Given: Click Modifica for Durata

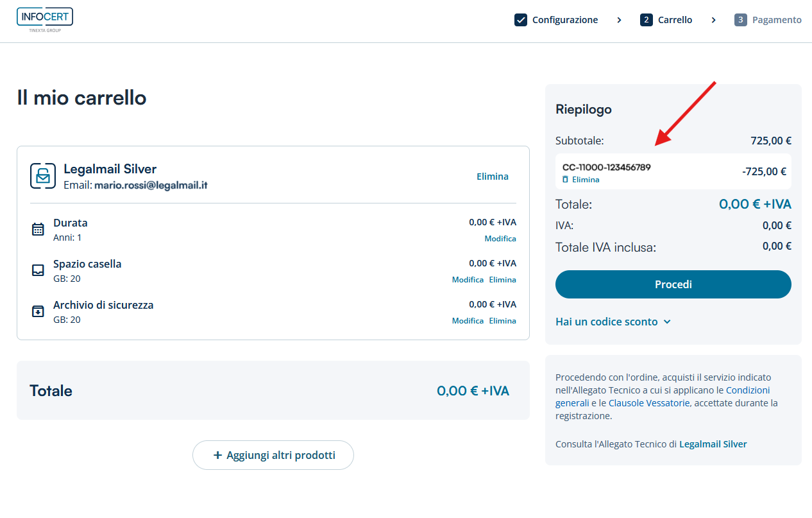Looking at the screenshot, I should point(500,239).
